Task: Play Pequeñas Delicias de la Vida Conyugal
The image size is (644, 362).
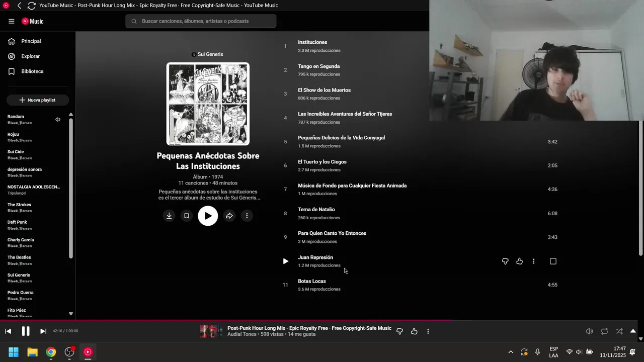Action: [341, 138]
